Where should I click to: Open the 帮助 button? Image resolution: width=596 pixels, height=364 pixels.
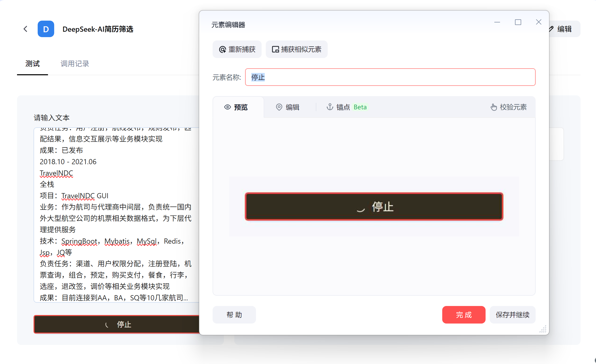tap(234, 315)
